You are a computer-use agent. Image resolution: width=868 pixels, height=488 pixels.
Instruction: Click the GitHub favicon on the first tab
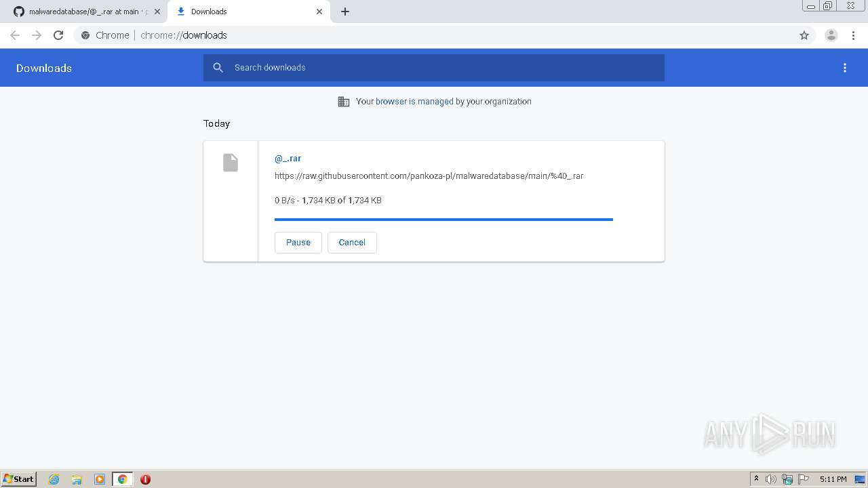(x=19, y=12)
